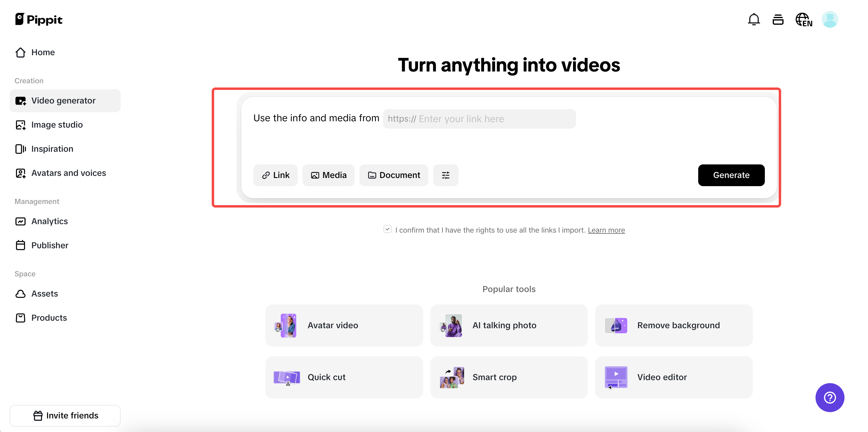Open help via the question-mark bubble
Viewport: 868px width, 432px height.
coord(830,398)
